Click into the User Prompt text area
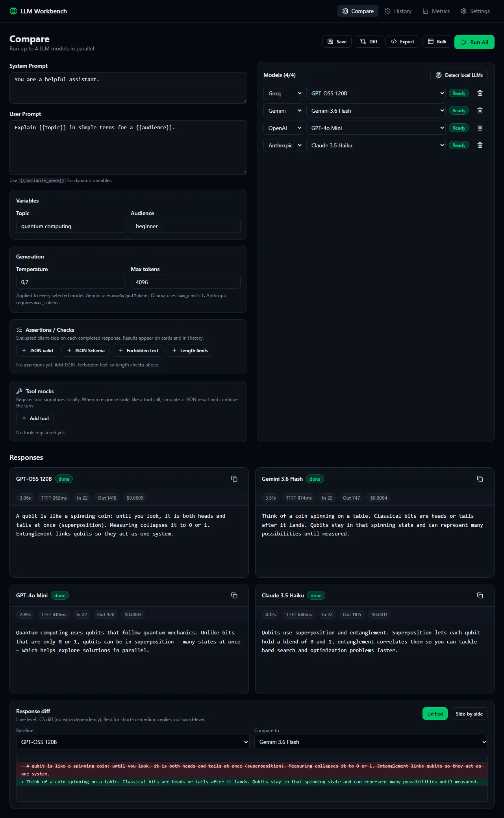The image size is (504, 818). point(128,147)
